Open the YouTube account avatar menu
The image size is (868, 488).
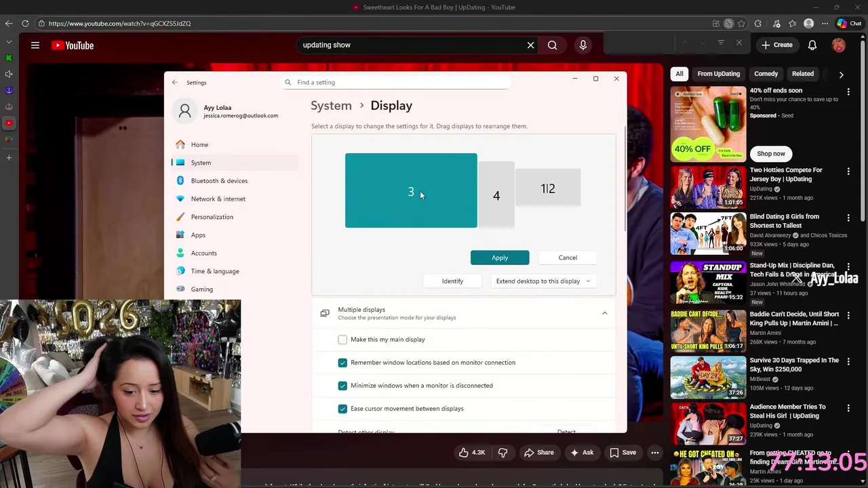coord(839,45)
